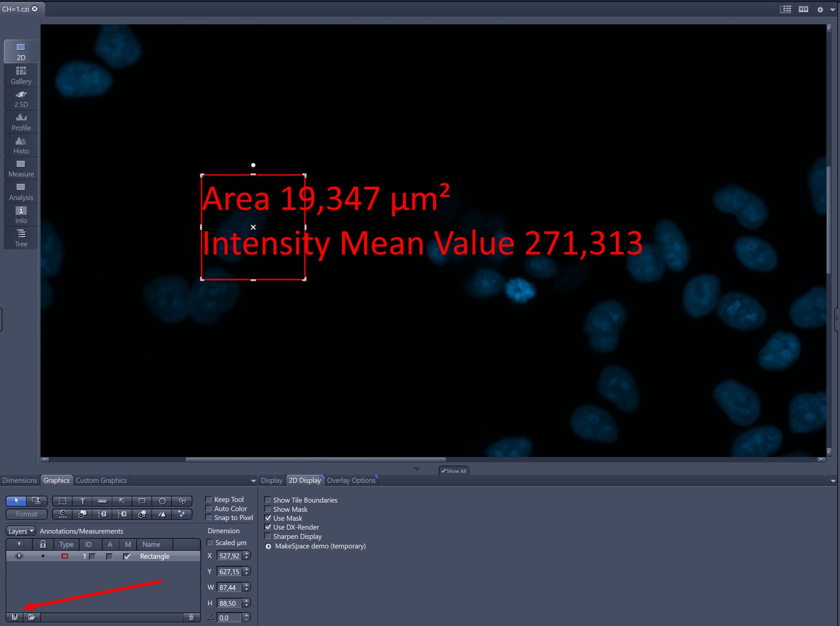Click the Show All button

pyautogui.click(x=454, y=471)
